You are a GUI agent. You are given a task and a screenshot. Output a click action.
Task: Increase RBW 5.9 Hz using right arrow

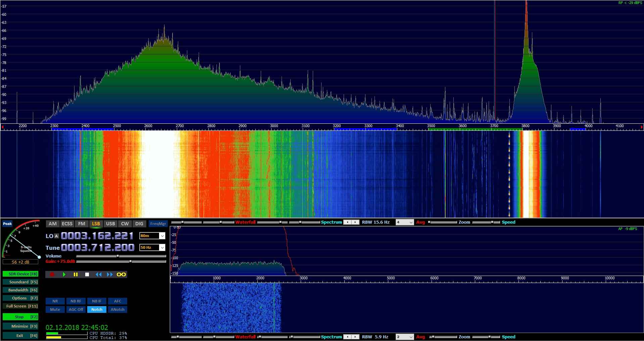tap(355, 337)
